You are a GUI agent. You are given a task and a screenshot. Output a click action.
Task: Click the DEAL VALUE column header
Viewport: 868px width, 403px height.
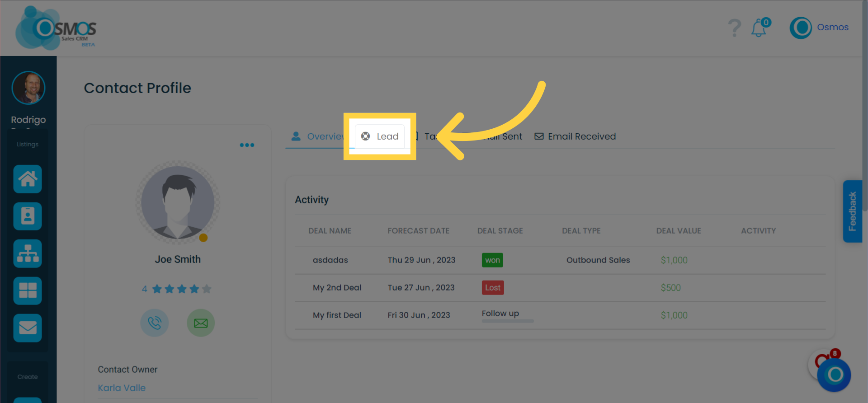[679, 230]
